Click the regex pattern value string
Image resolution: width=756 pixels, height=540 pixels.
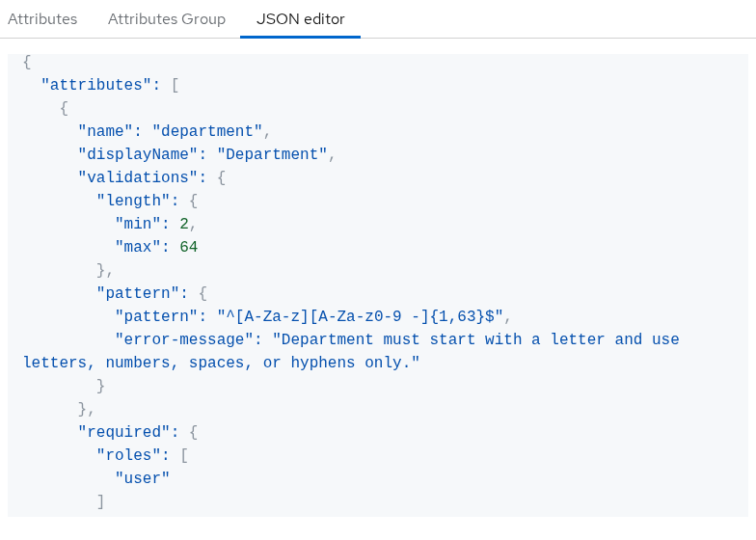[x=361, y=316]
